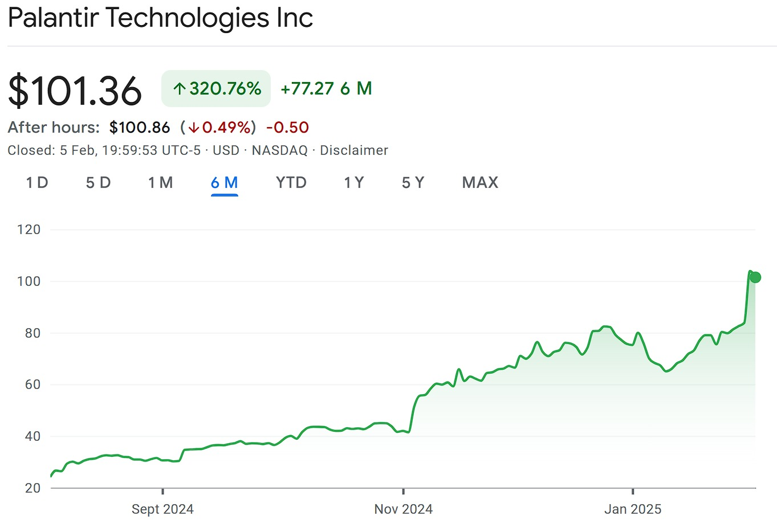
Task: Switch to the 5D time range
Action: click(x=97, y=183)
